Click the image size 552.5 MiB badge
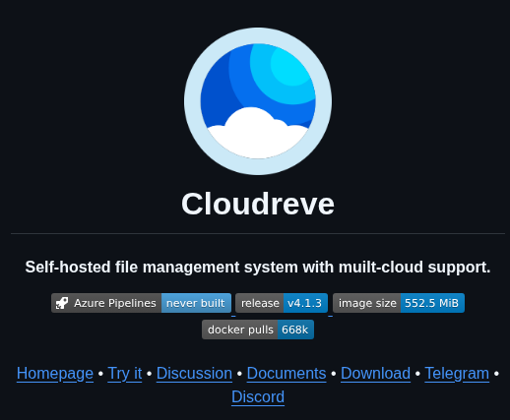Screen dimensions: 510x420 coord(399,303)
